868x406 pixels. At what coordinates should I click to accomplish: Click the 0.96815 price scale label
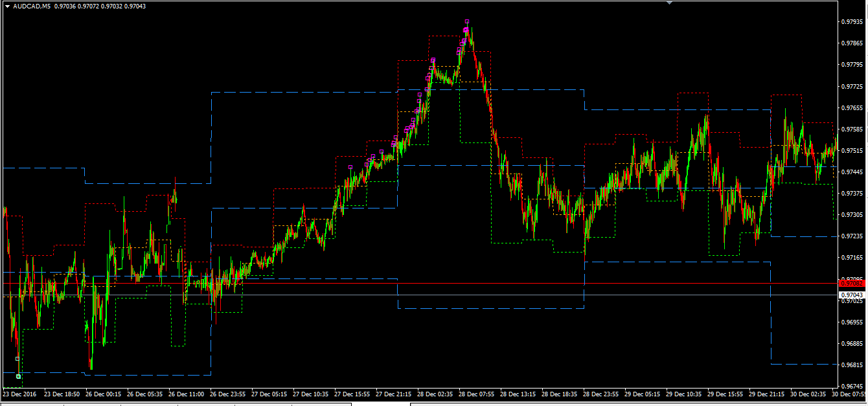click(x=851, y=365)
